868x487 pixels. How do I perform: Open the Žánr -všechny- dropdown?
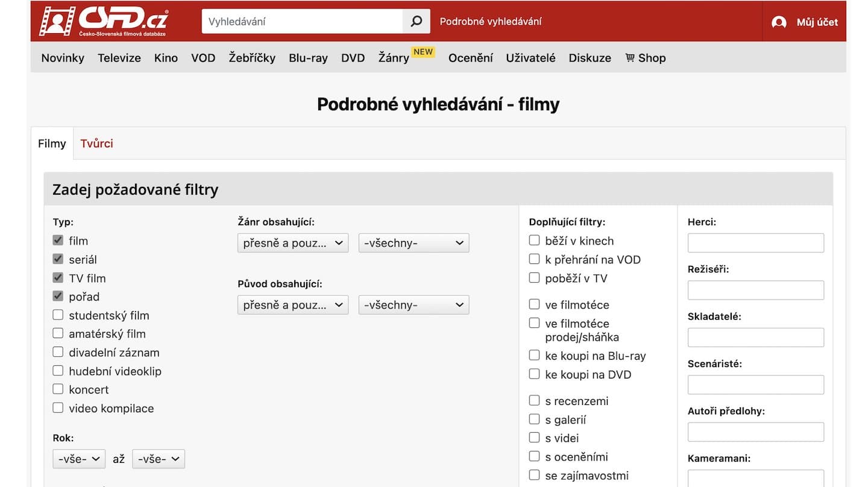414,243
